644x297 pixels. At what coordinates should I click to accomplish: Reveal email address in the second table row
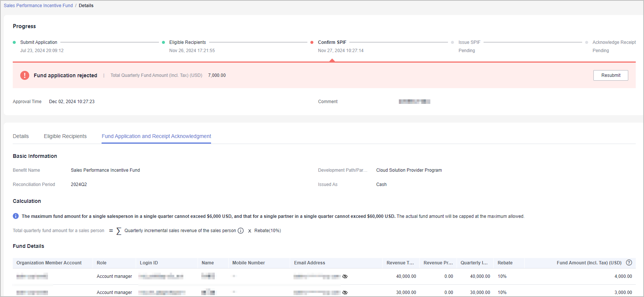pyautogui.click(x=345, y=292)
